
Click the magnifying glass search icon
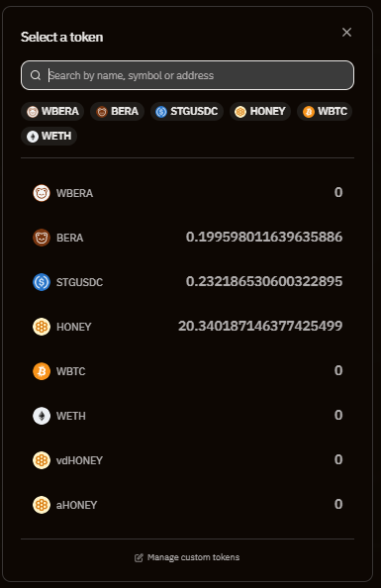(36, 75)
